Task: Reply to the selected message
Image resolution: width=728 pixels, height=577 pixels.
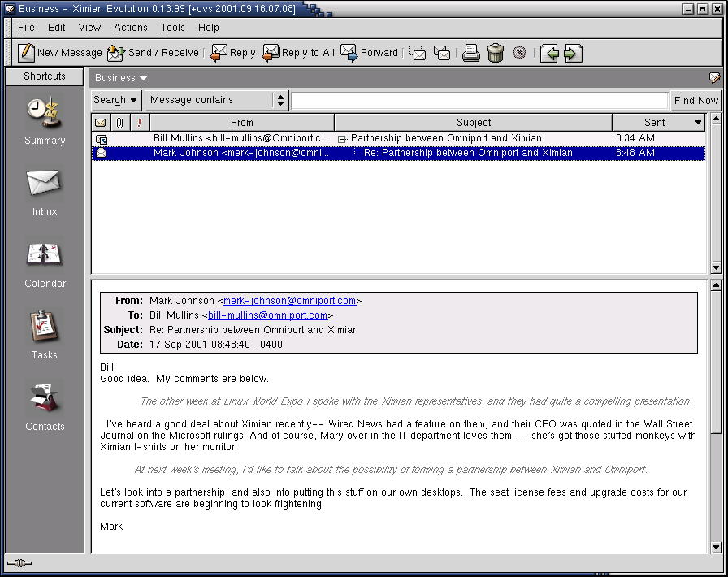Action: [x=232, y=53]
